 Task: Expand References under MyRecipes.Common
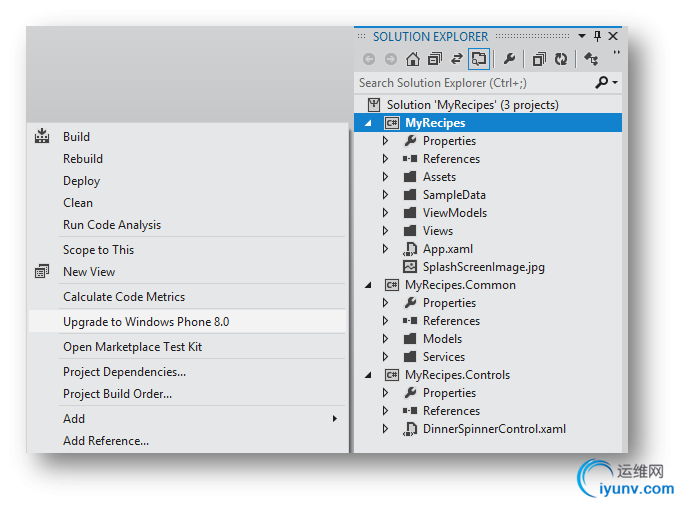tap(385, 321)
